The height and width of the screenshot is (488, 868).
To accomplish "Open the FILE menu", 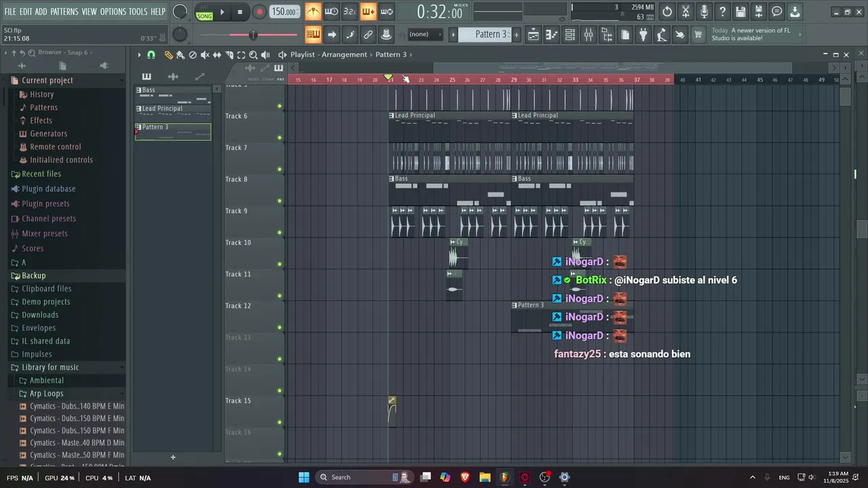I will 10,12.
